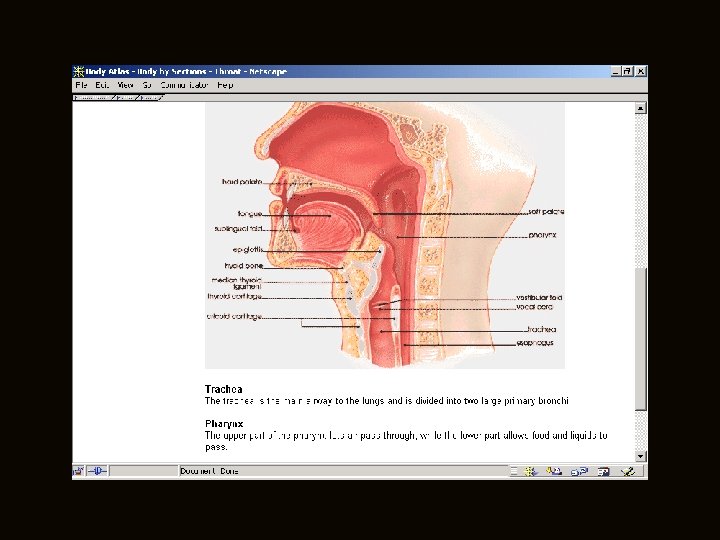This screenshot has width=720, height=540.
Task: Click the 'trachea' diagram label
Action: 542,329
